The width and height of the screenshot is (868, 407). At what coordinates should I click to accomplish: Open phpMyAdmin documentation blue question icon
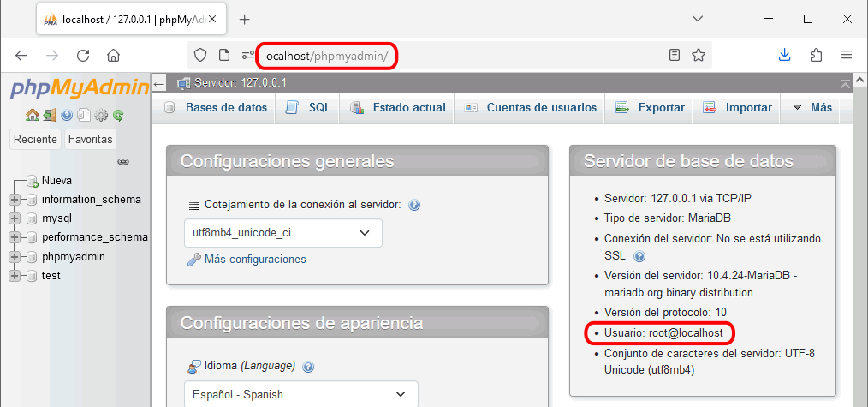coord(67,115)
